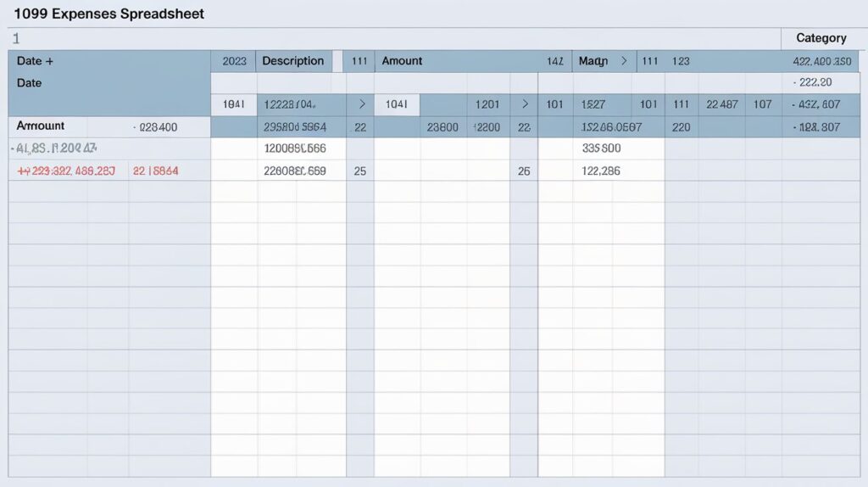The width and height of the screenshot is (868, 487).
Task: Select the 12008SL566 cell
Action: [x=294, y=148]
